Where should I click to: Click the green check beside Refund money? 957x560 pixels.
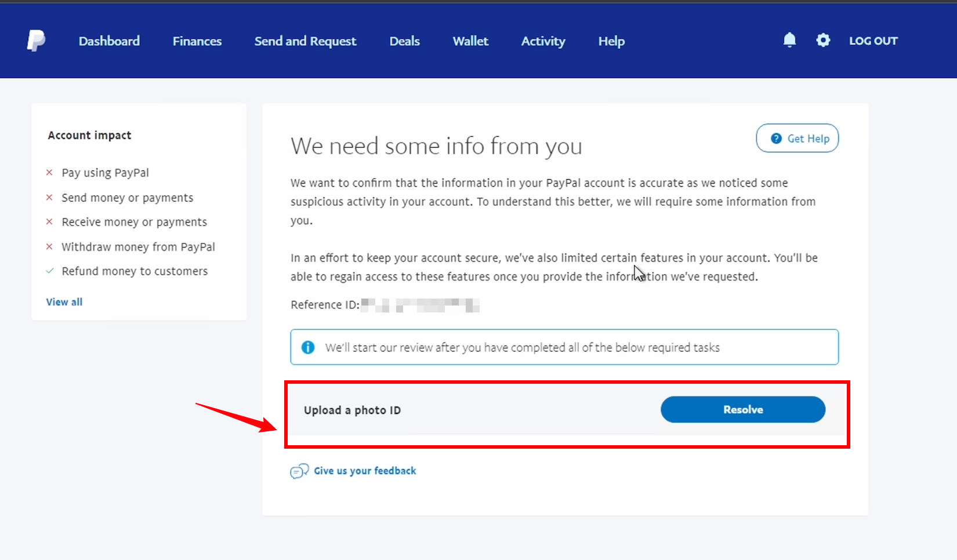pyautogui.click(x=50, y=271)
